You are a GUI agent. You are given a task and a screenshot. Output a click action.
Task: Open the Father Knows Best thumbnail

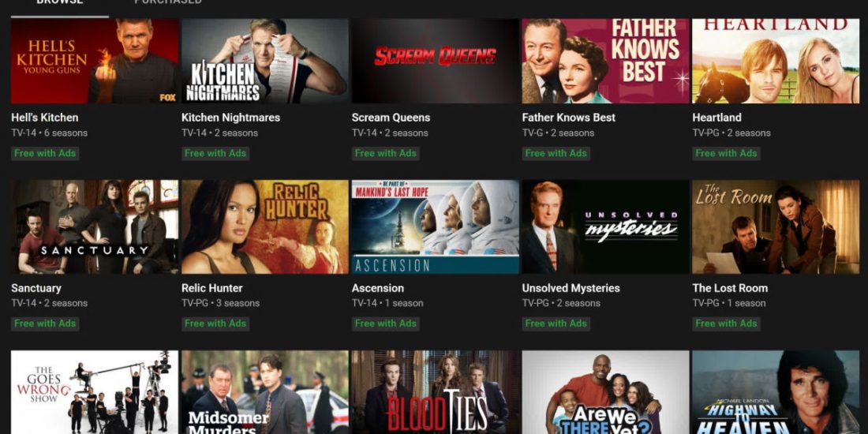coord(605,61)
